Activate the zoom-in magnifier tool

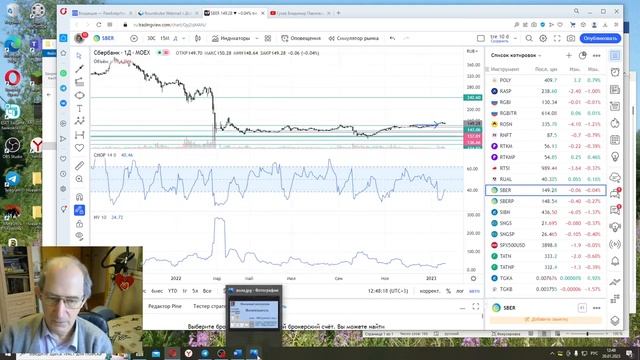80,179
